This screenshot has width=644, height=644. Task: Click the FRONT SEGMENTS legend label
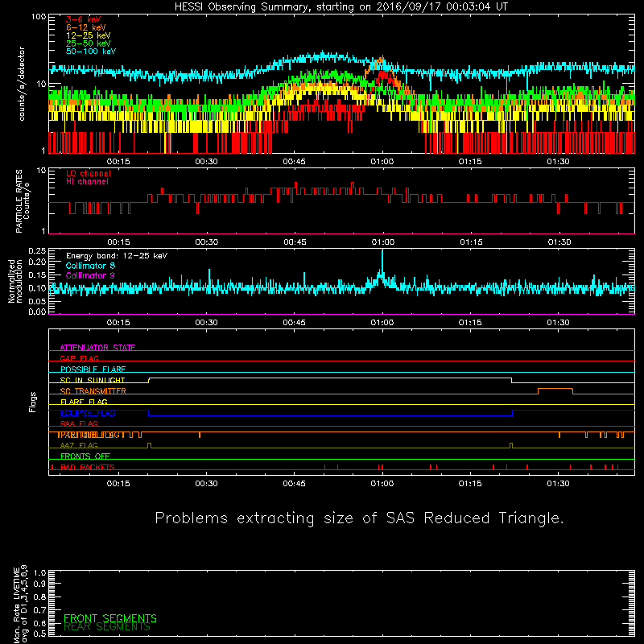110,618
